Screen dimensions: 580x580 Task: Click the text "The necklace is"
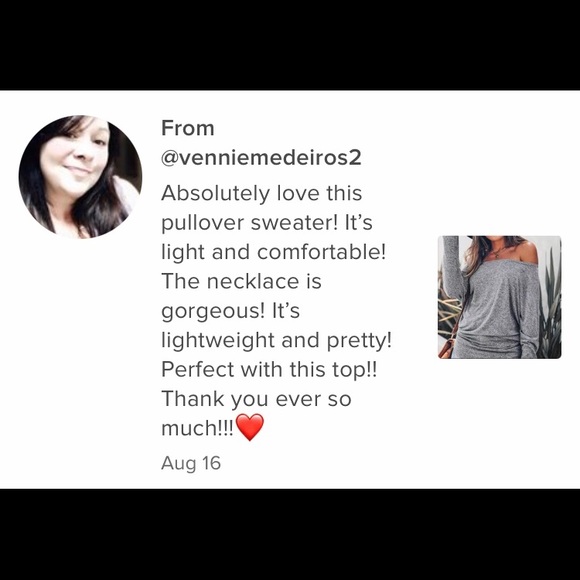242,281
